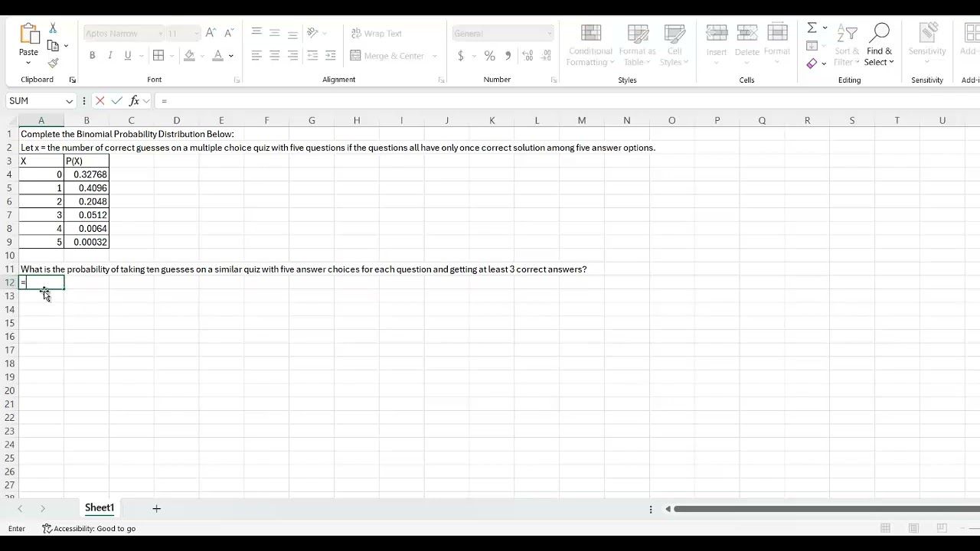Click the Increase Indent icon

click(x=331, y=55)
